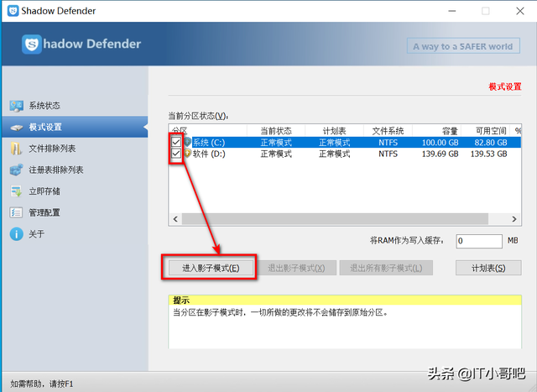537x392 pixels.
Task: Click the File Exclusion List (文件排除列表) icon
Action: pyautogui.click(x=16, y=149)
